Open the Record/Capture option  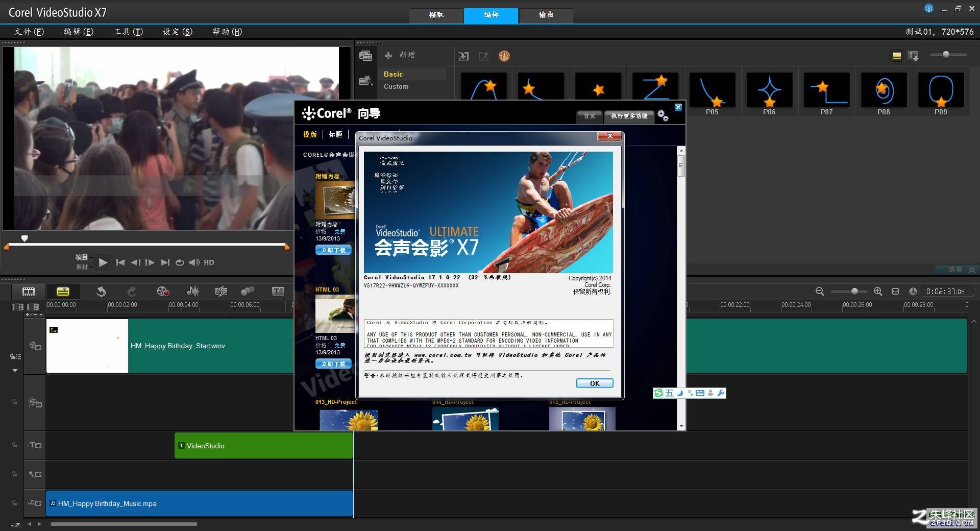pyautogui.click(x=163, y=292)
